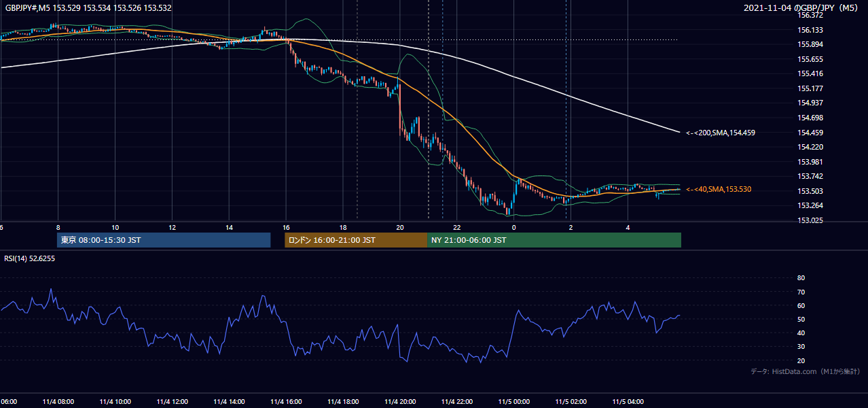Screen dimensions: 868x408
Task: Click the 11/5 04:00 date label
Action: tap(628, 402)
